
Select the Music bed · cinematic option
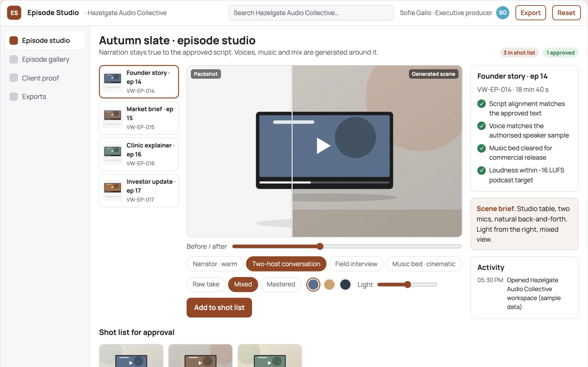tap(424, 264)
